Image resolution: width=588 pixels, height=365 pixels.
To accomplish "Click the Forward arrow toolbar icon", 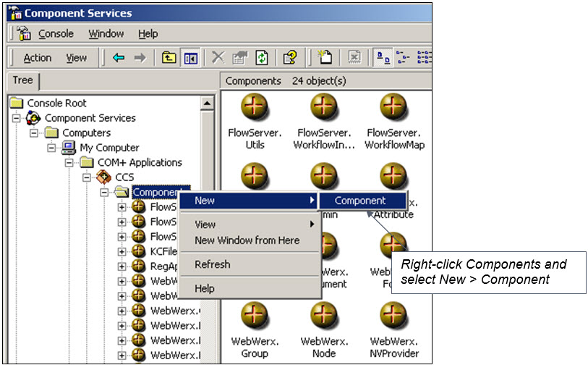I will [x=140, y=58].
